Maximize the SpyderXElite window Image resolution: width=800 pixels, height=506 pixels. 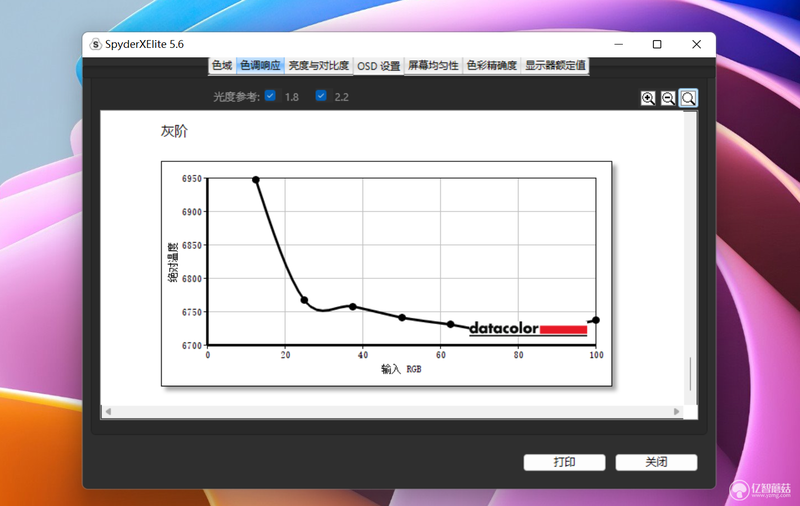[x=657, y=44]
